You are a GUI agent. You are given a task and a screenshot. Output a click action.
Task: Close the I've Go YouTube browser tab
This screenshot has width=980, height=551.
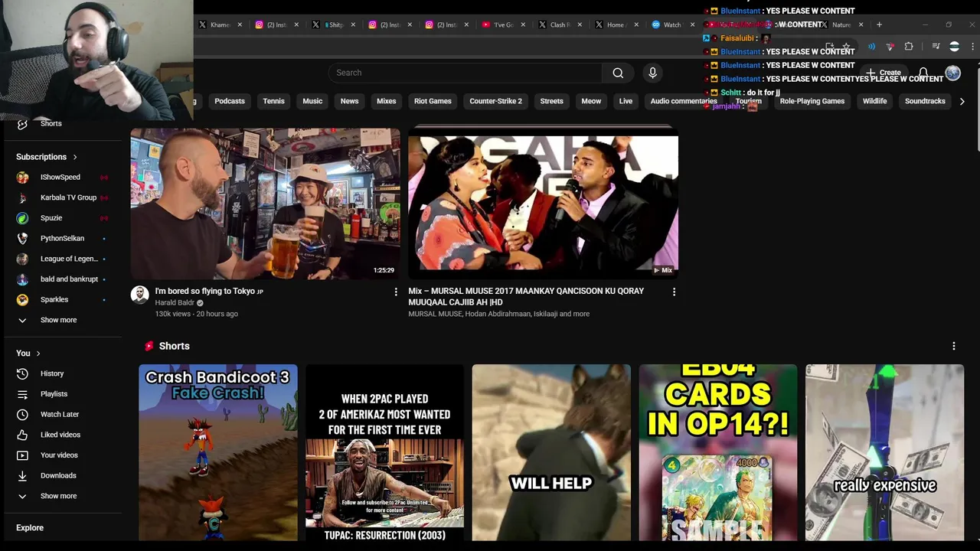(x=523, y=24)
